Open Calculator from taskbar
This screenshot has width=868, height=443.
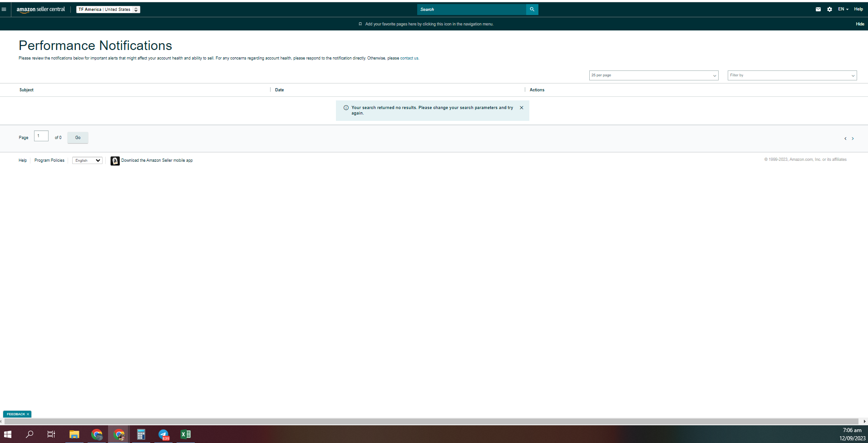(141, 434)
